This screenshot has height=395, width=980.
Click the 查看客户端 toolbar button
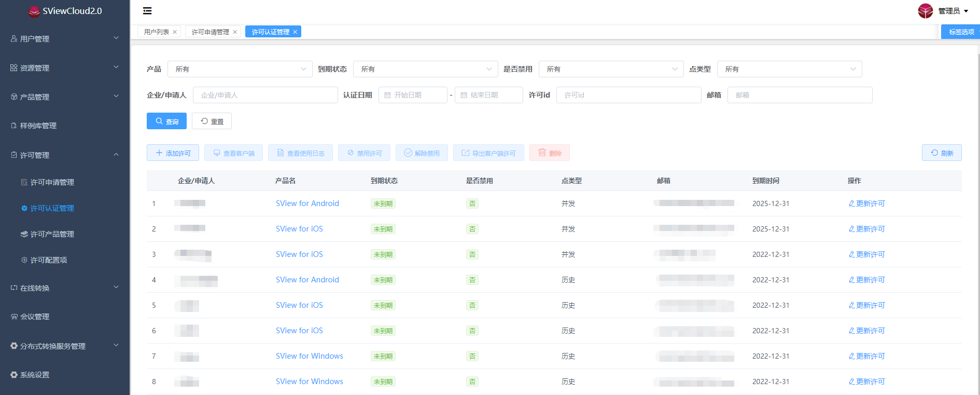(233, 153)
